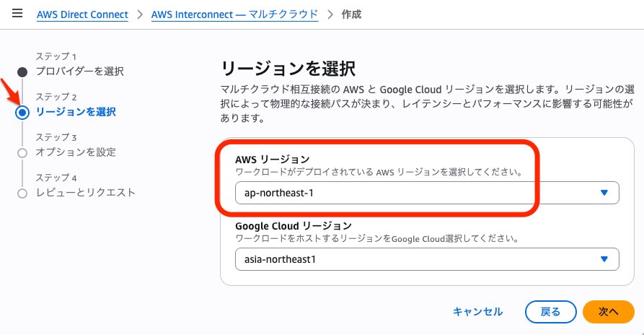Select step 4 circle レビューとリクエスト
Image resolution: width=644 pixels, height=335 pixels.
(22, 193)
